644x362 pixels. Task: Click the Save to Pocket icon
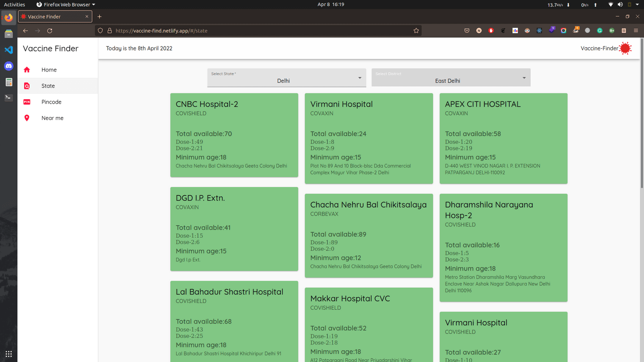[467, 31]
